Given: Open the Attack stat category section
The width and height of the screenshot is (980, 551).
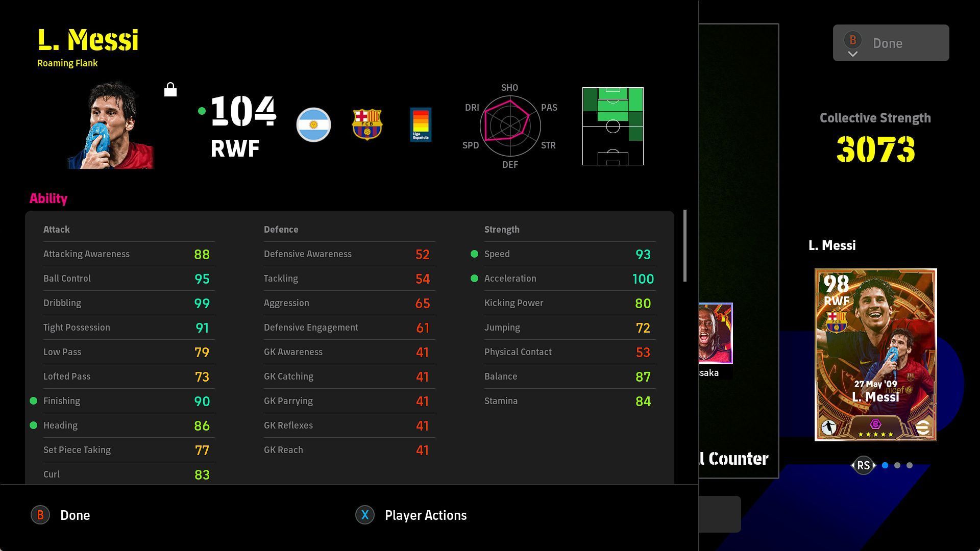Looking at the screenshot, I should [57, 230].
